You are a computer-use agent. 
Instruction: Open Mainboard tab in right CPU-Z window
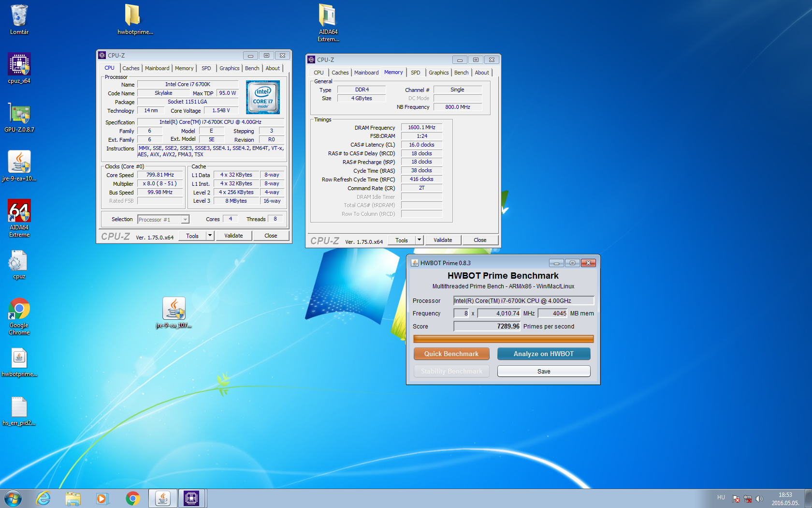tap(366, 73)
